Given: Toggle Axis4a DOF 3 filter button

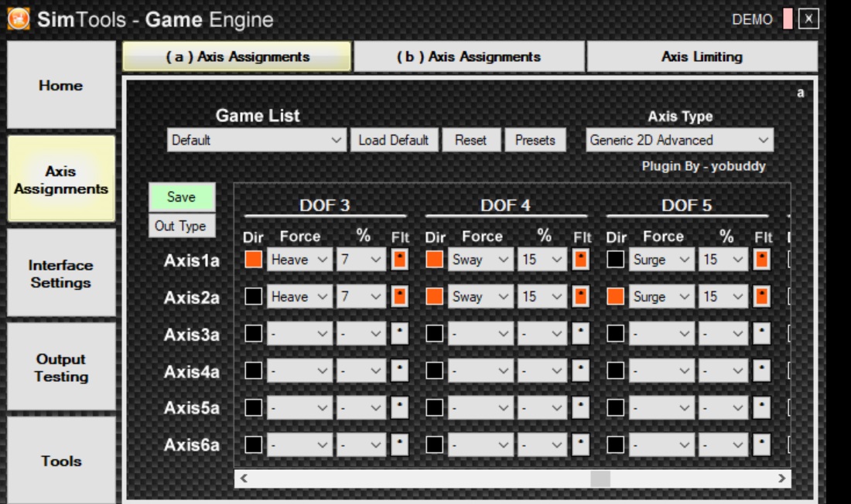Looking at the screenshot, I should click(400, 370).
